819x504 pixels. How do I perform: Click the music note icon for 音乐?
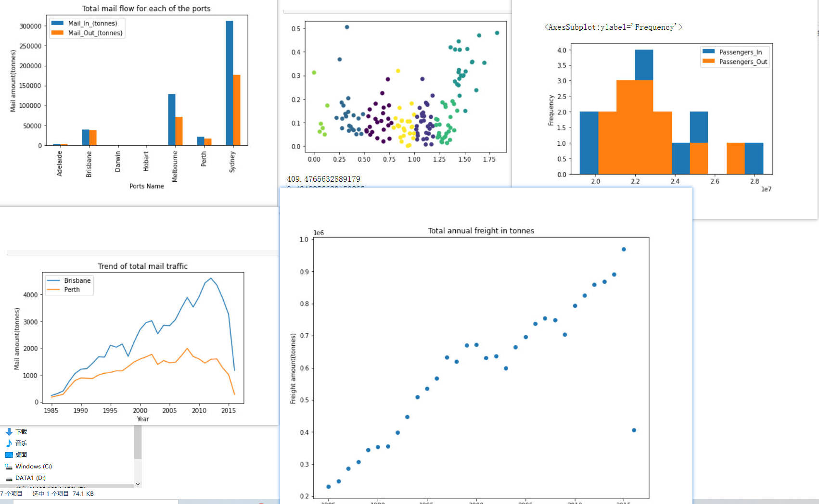(9, 443)
